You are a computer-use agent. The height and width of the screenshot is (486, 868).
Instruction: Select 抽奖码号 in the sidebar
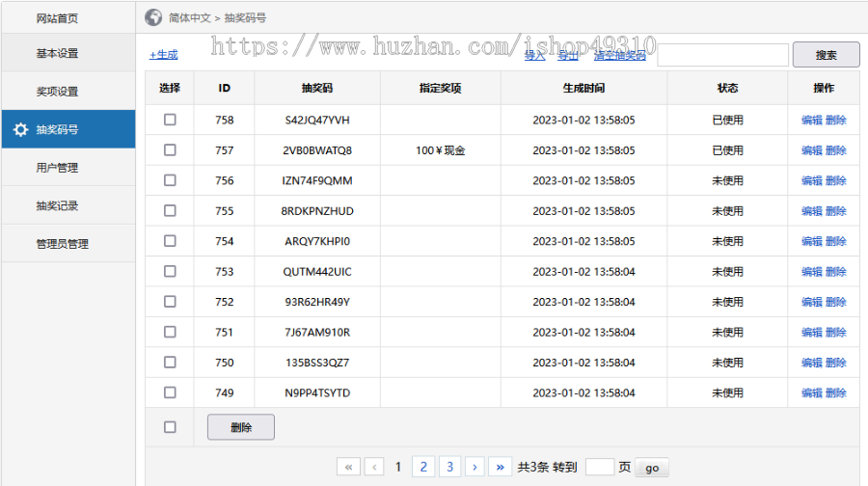tap(68, 129)
